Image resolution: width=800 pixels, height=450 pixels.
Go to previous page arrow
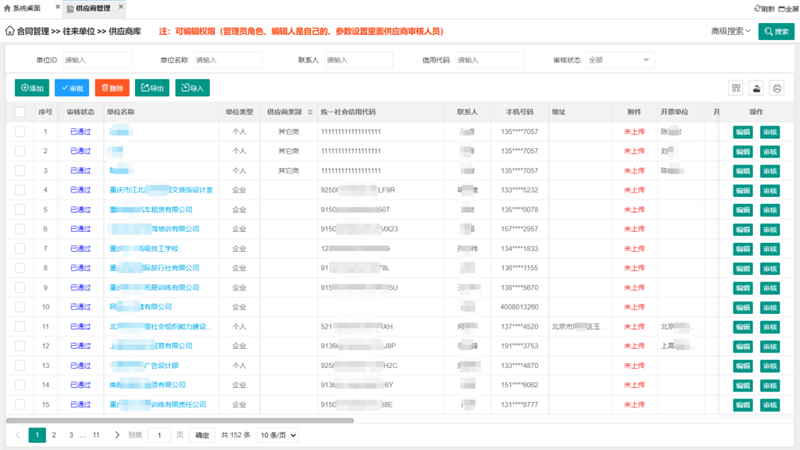[x=18, y=435]
